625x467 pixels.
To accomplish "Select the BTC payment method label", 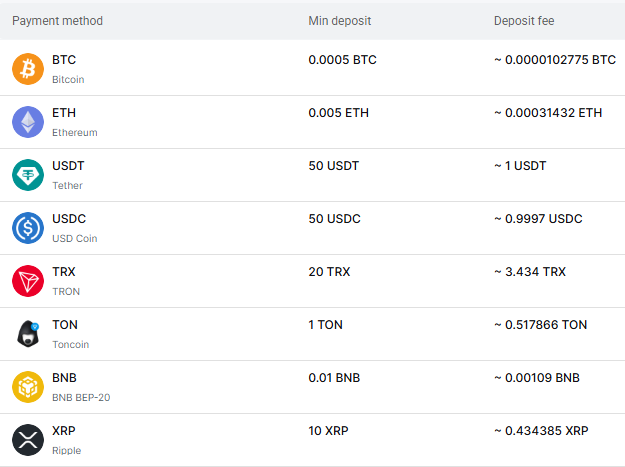I will [64, 60].
